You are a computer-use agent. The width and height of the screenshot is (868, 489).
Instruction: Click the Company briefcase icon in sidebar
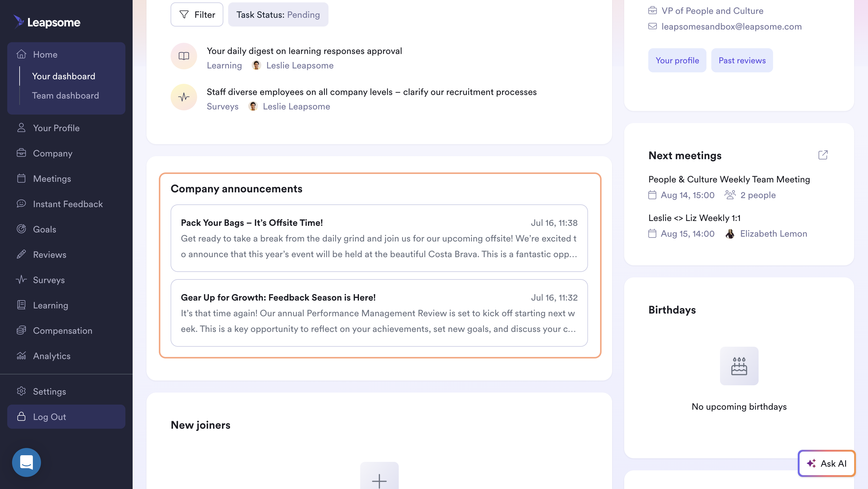click(21, 153)
